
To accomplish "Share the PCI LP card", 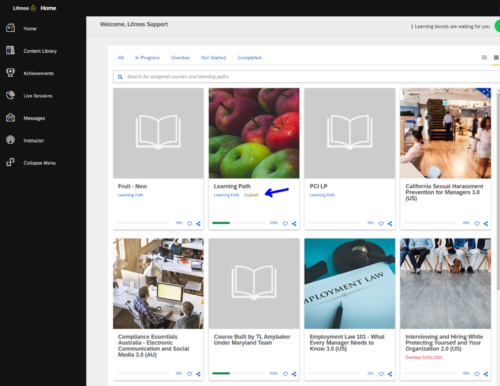I will pyautogui.click(x=390, y=224).
